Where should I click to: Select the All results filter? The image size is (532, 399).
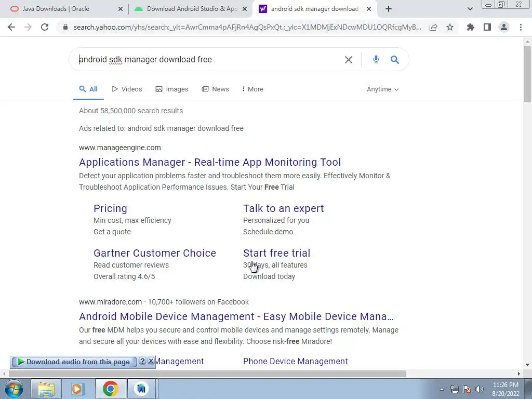pyautogui.click(x=88, y=89)
